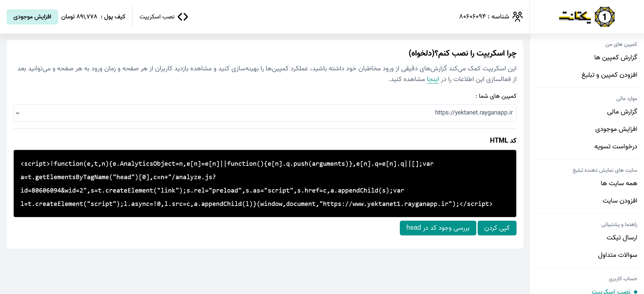This screenshot has height=294, width=644.
Task: Click the افزایش موجودی button in header
Action: tap(32, 17)
